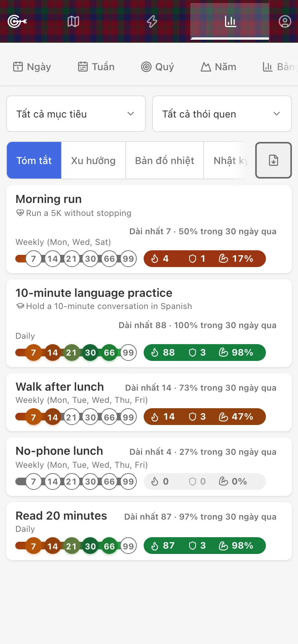The height and width of the screenshot is (644, 298).
Task: Click the shield icon on Walk after lunch
Action: pyautogui.click(x=193, y=417)
